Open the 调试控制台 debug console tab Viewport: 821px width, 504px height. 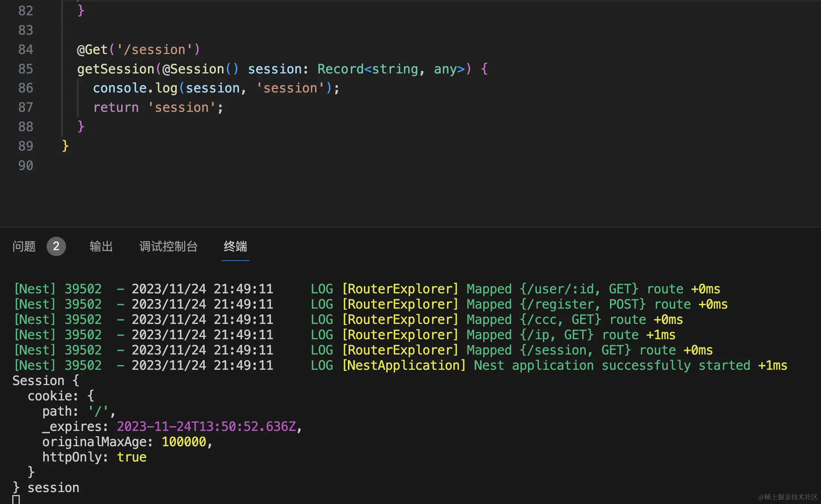click(168, 246)
